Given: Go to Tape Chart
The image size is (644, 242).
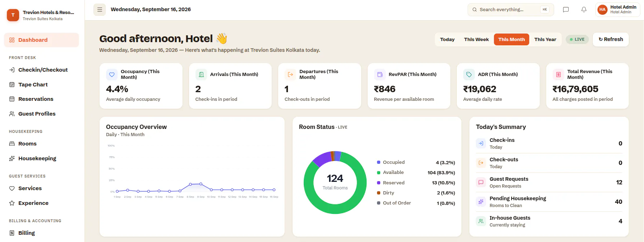Looking at the screenshot, I should point(41,85).
